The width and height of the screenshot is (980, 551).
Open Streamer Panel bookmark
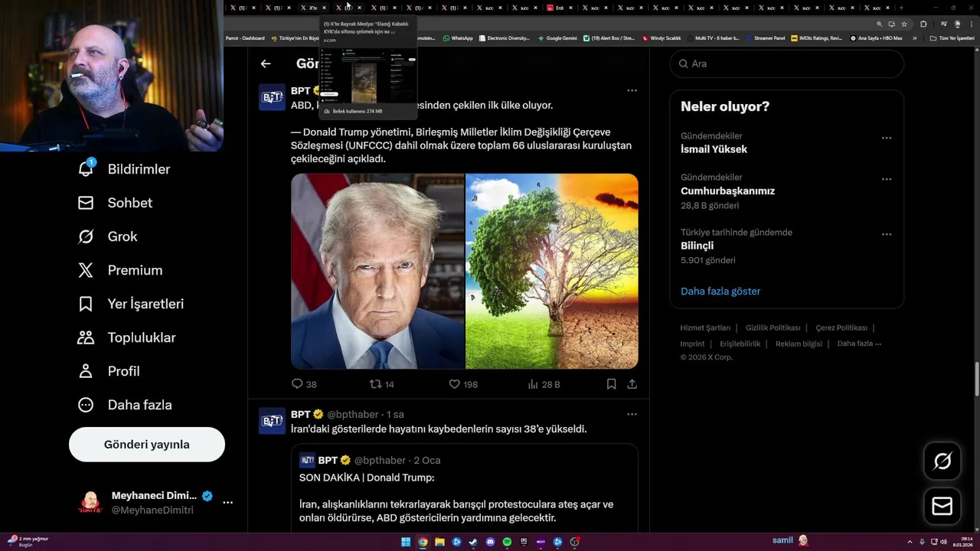coord(766,37)
